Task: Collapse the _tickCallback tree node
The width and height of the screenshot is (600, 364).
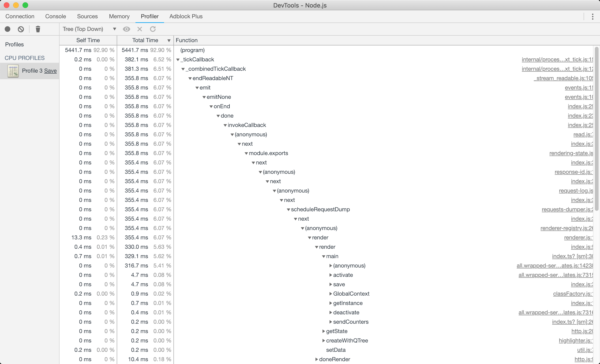Action: pos(178,59)
